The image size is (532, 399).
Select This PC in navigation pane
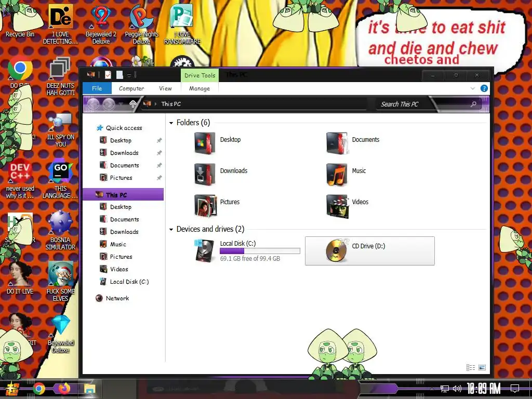pos(123,195)
